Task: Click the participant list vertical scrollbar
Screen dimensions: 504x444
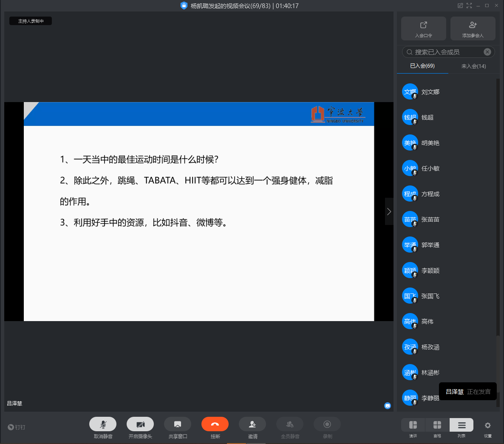Action: point(498,204)
